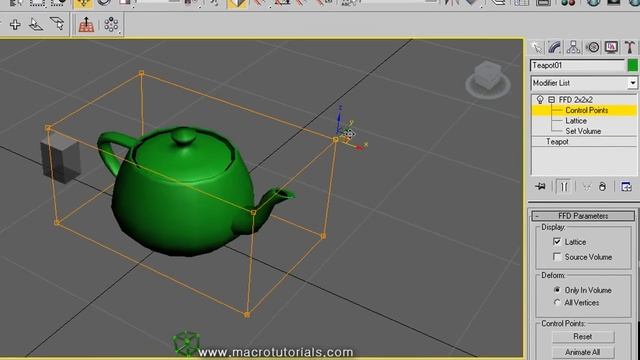Select the All Vertices radio button
The image size is (640, 360).
point(557,302)
